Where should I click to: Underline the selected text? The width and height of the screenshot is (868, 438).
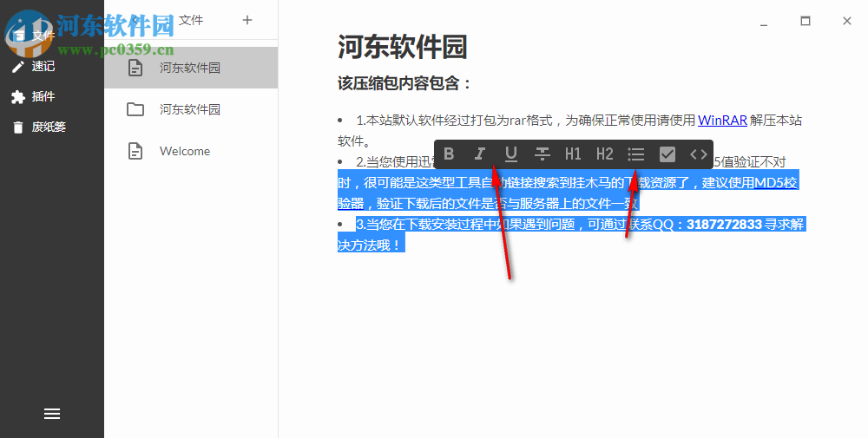(511, 154)
